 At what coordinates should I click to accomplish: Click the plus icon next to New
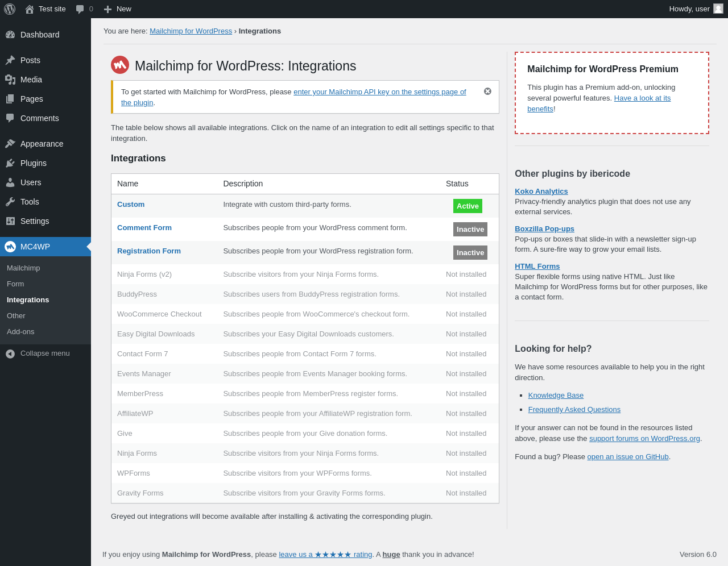point(108,9)
